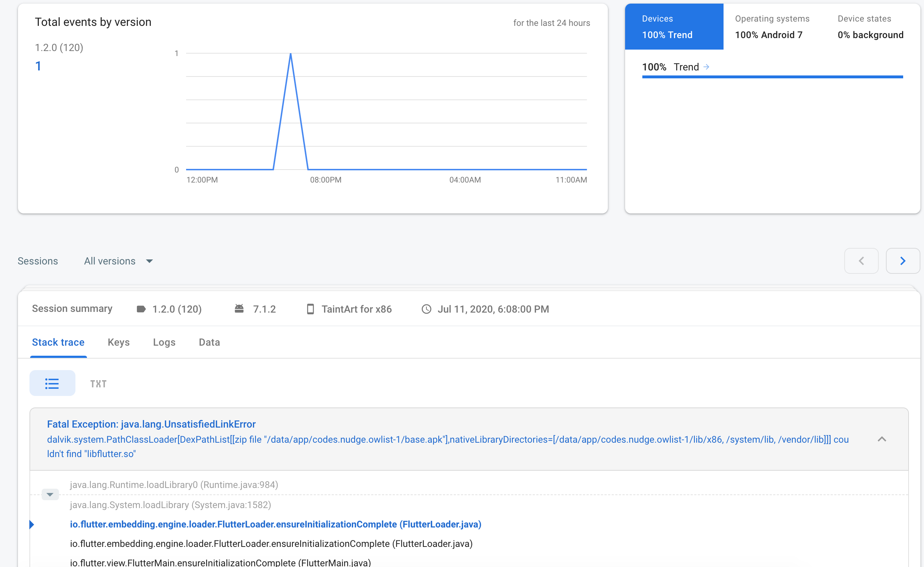Screen dimensions: 924x567
Task: Click the Android OS version icon
Action: point(239,309)
